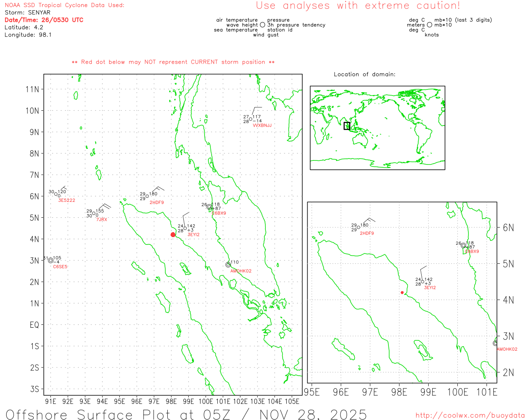Image resolution: width=525 pixels, height=420 pixels.
Task: Click station C6SE5 circle marker near 3N
Action: 50,260
